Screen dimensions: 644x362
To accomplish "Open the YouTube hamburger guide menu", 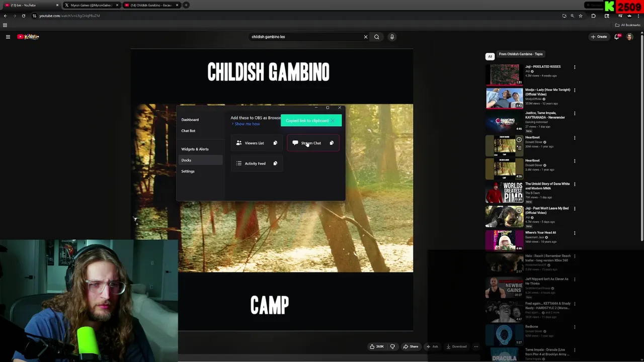I will [x=8, y=37].
